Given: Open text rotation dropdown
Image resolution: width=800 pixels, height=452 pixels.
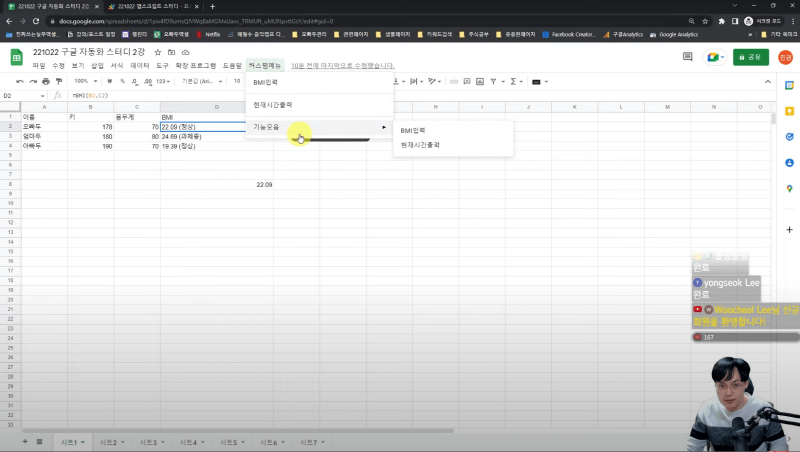Looking at the screenshot, I should [435, 82].
